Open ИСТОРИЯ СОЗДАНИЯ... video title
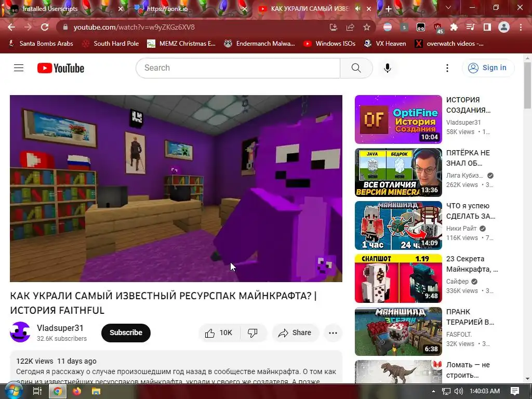532x399 pixels. point(469,105)
